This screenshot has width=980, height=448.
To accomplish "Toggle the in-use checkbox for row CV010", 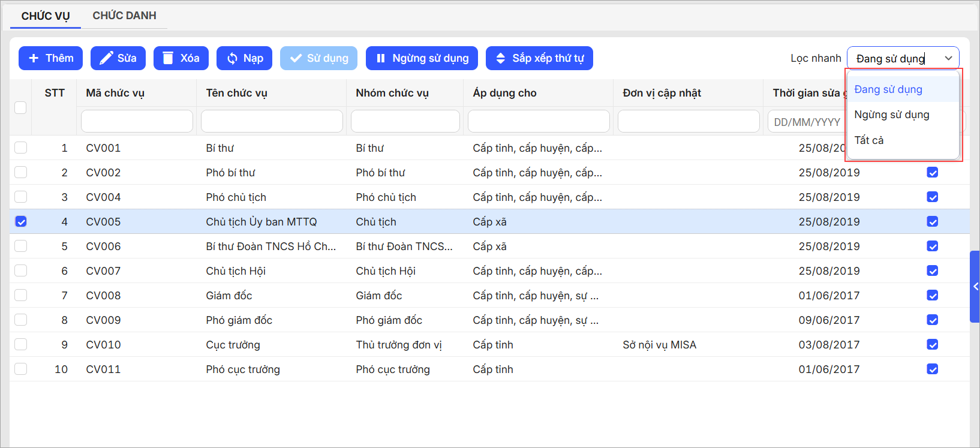I will tap(932, 344).
